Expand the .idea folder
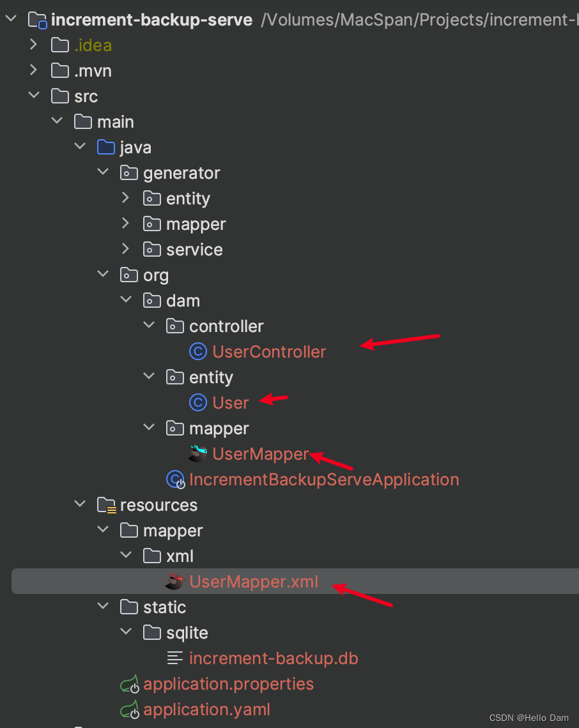 click(x=33, y=45)
